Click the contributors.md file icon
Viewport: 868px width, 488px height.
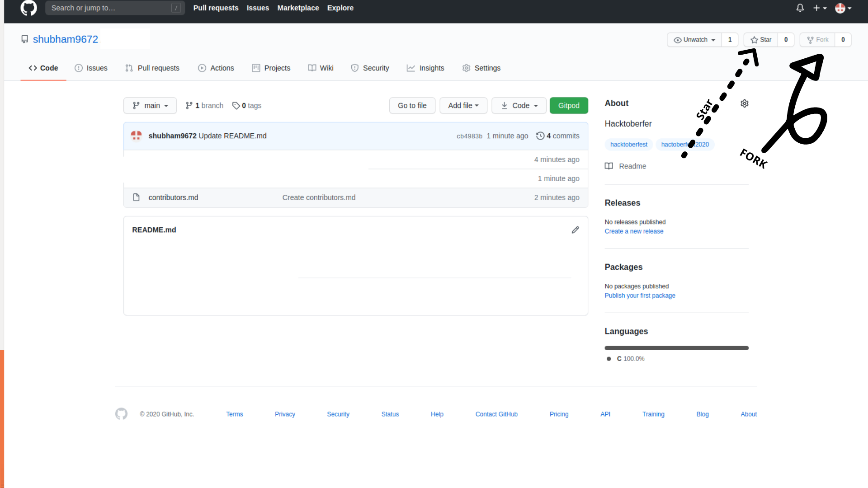[136, 197]
